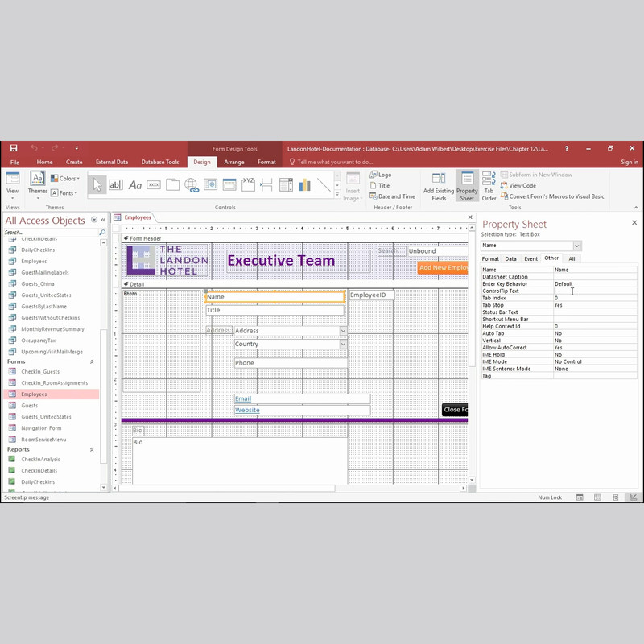Select the Label control tool
The height and width of the screenshot is (644, 644).
point(134,185)
